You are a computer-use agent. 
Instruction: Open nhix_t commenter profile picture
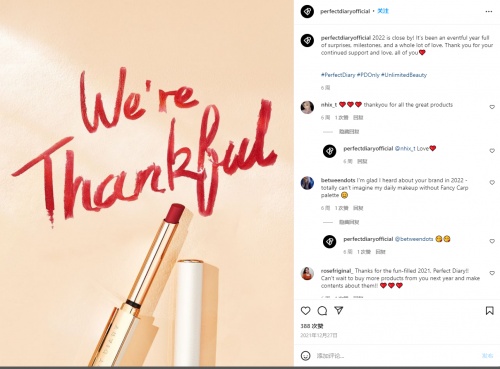pyautogui.click(x=307, y=107)
